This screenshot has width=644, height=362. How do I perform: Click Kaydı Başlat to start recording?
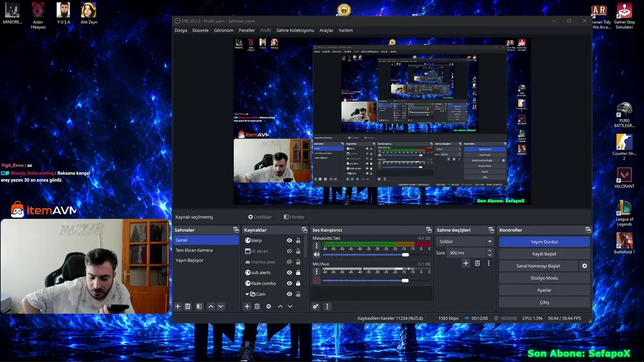(x=544, y=254)
